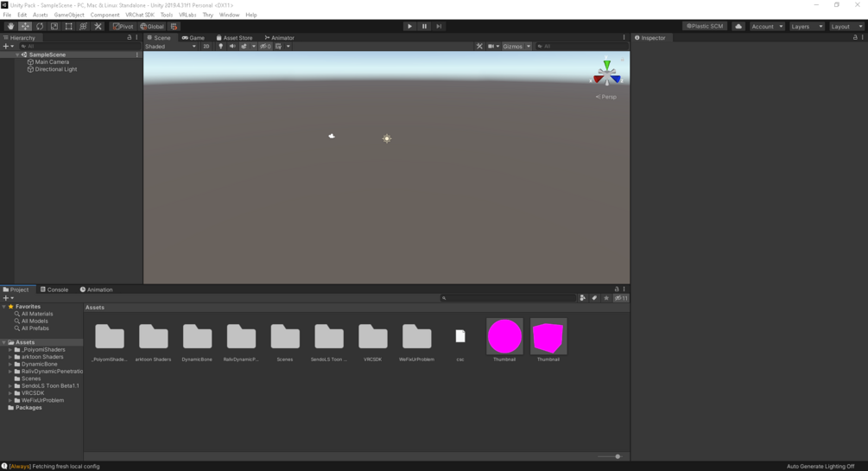Switch to the Game tab

tap(193, 38)
